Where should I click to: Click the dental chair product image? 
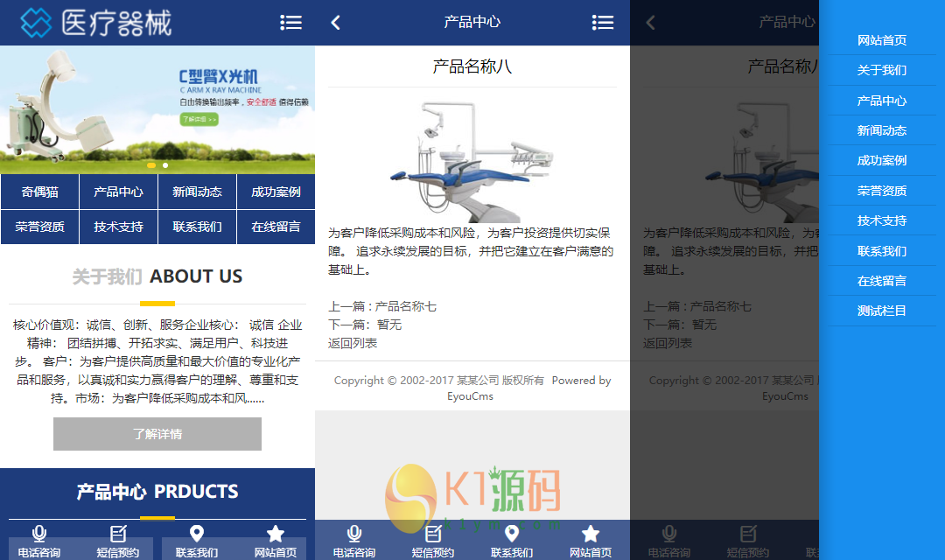point(472,160)
